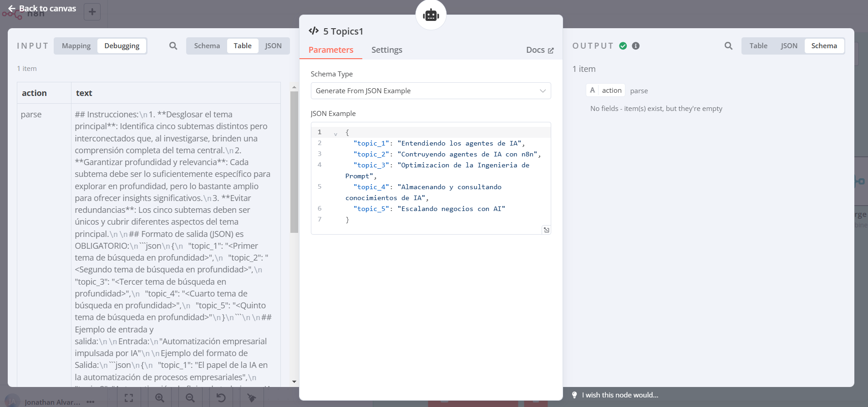Image resolution: width=868 pixels, height=407 pixels.
Task: Fold the JSON code at line 1
Action: pyautogui.click(x=335, y=134)
